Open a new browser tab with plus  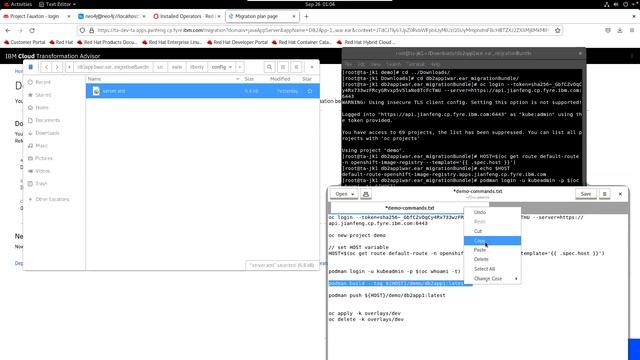point(306,16)
